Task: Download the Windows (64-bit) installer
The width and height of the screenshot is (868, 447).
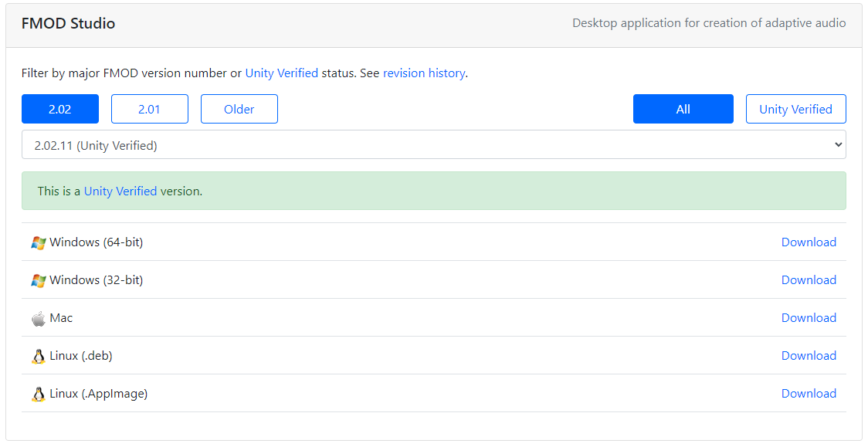Action: click(x=809, y=242)
